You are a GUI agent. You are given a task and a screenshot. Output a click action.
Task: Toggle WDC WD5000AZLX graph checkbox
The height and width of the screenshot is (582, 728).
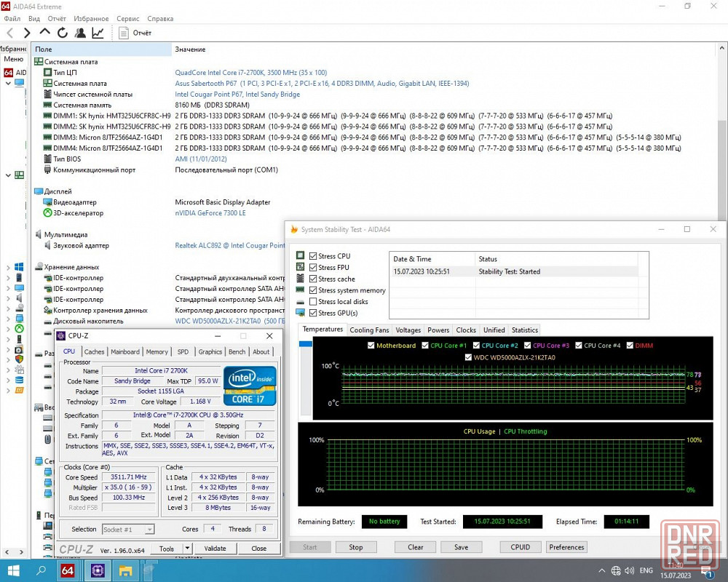[468, 357]
